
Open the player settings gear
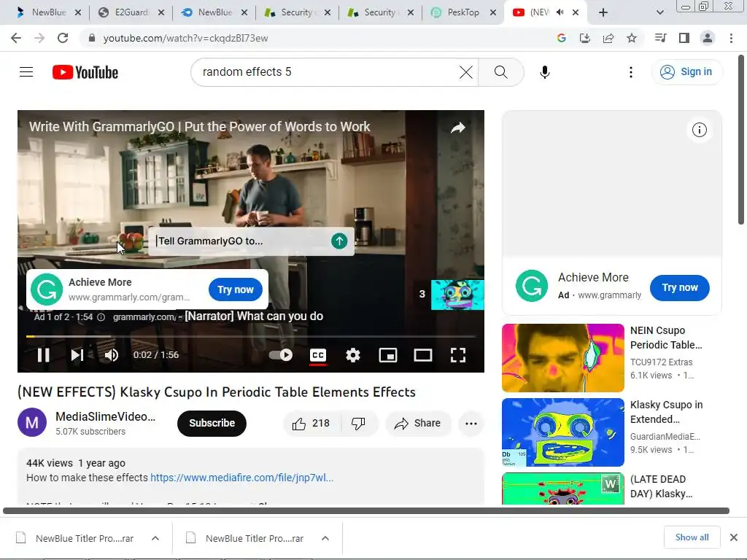click(352, 355)
